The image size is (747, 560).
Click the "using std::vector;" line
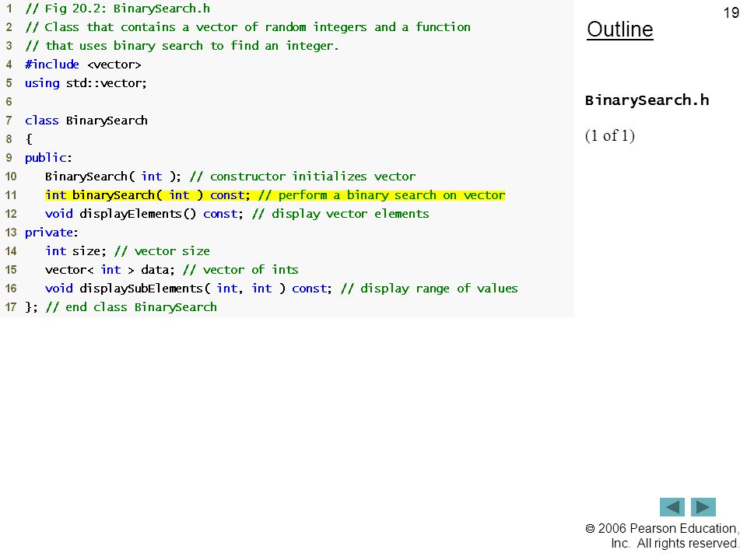pos(86,83)
